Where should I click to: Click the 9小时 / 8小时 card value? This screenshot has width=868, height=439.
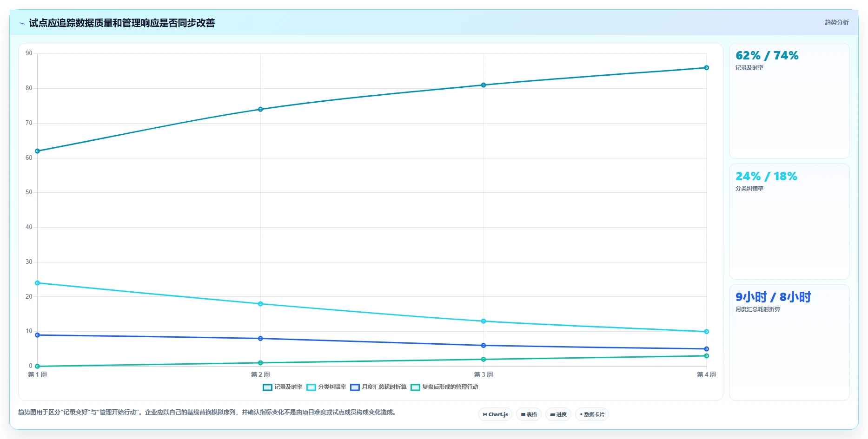pos(773,297)
